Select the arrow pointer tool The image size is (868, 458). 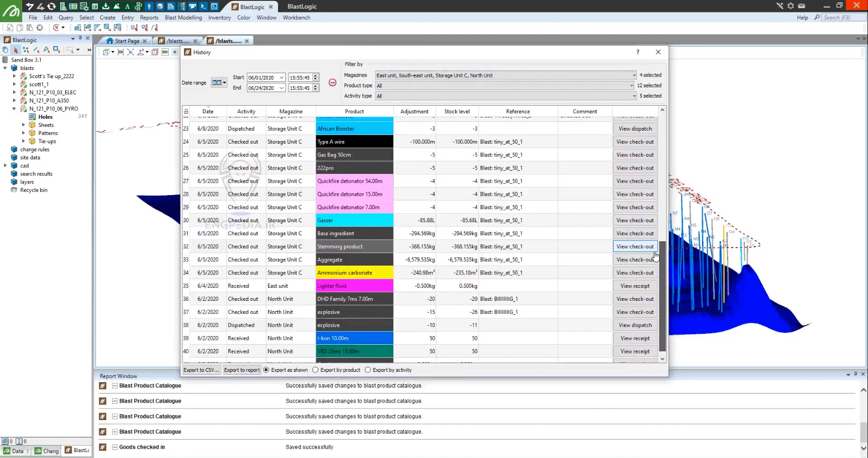(16, 50)
